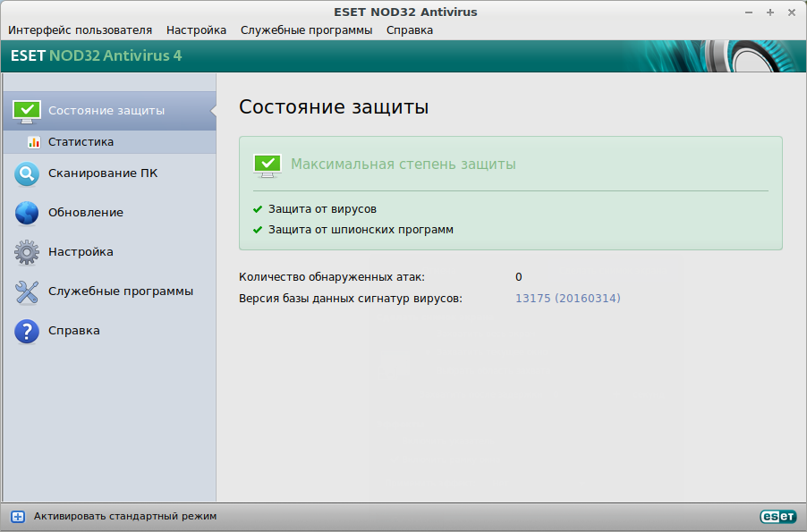
Task: Click the blue question mark help icon
Action: (x=27, y=331)
